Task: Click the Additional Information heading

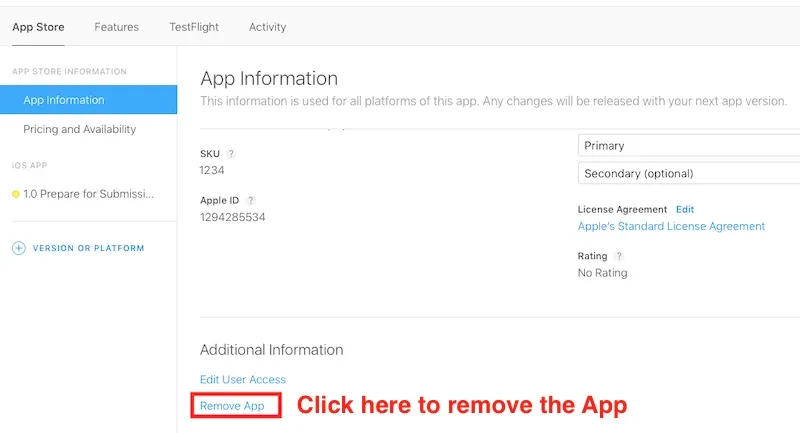Action: tap(271, 350)
